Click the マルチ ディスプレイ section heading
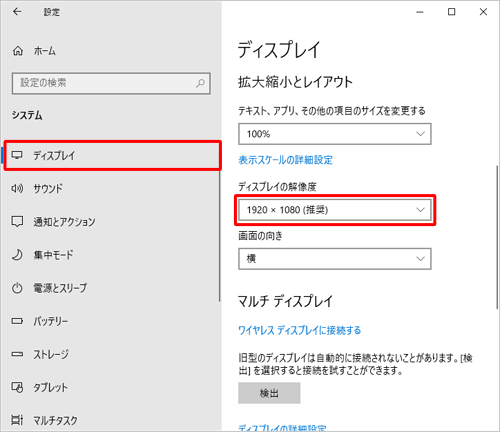Viewport: 500px width, 432px height. [x=285, y=301]
